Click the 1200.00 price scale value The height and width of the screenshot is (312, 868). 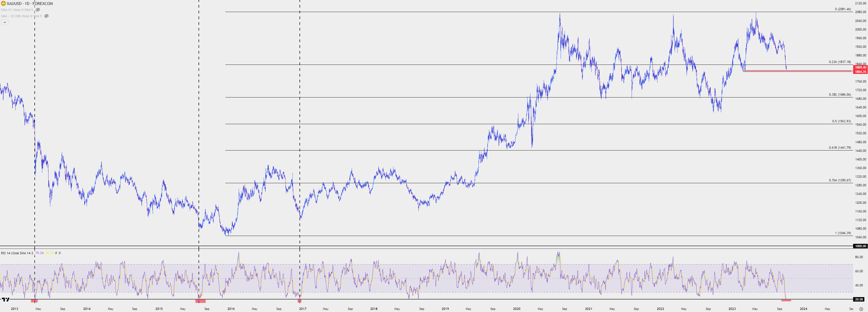860,203
